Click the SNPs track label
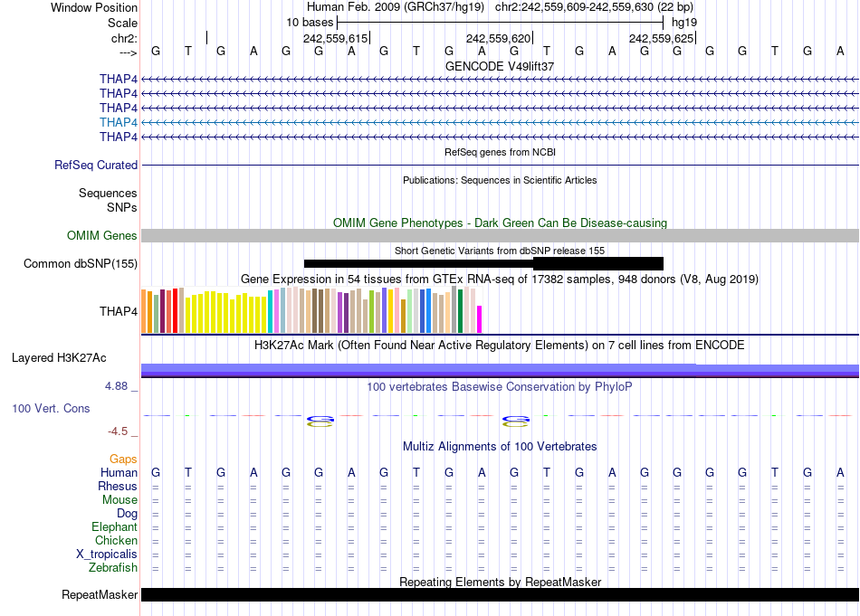860x616 pixels. pos(122,207)
